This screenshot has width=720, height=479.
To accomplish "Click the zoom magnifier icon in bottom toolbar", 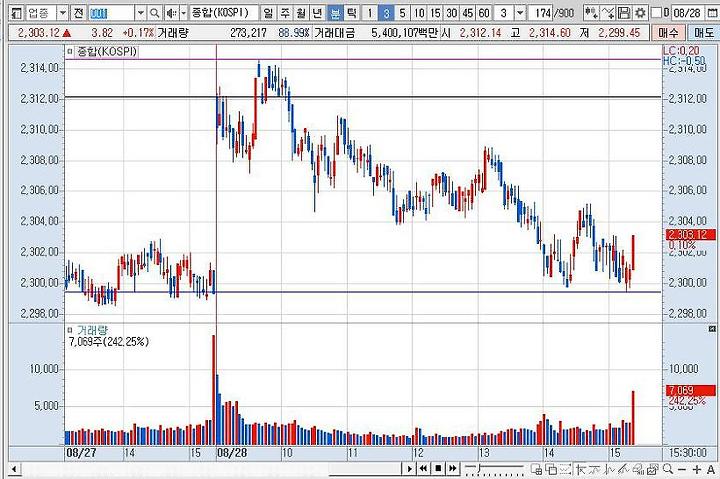I will [668, 469].
